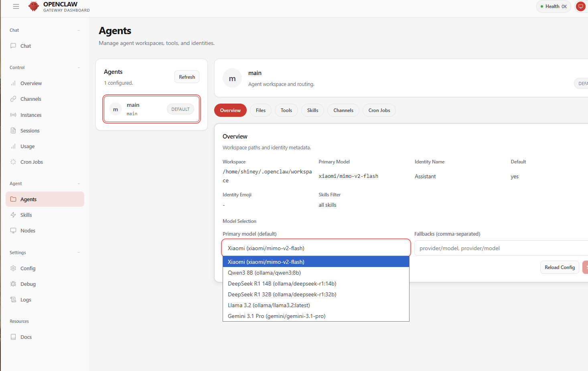Open Instances via its broadcast icon
This screenshot has width=588, height=371.
[x=13, y=115]
